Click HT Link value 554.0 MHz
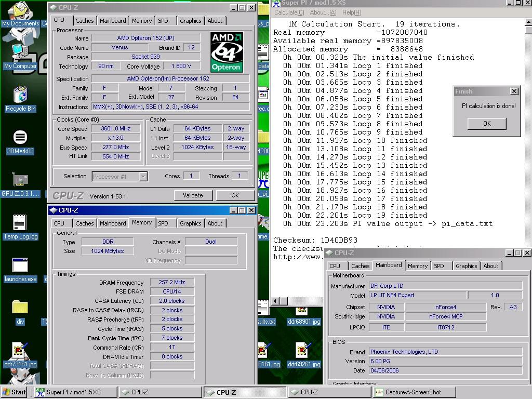Viewport: 532px width, 399px height. point(116,156)
